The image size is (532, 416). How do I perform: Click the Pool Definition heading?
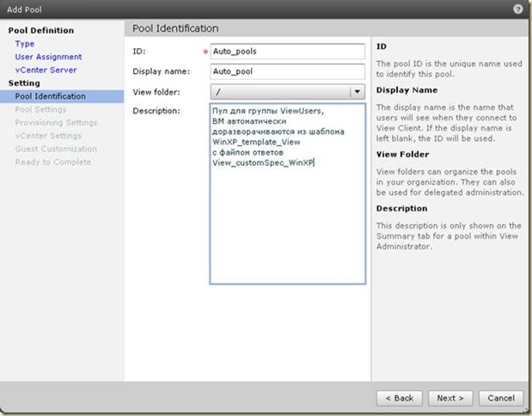click(41, 31)
